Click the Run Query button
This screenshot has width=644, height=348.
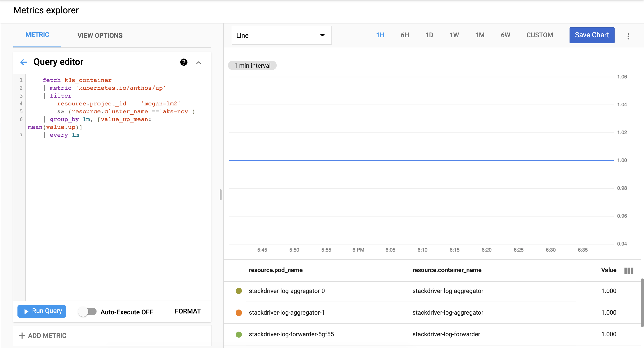43,312
